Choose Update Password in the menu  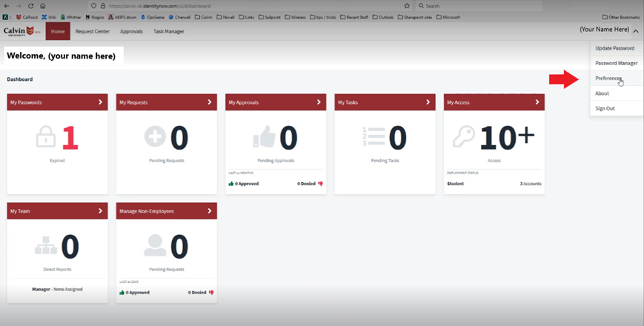[614, 48]
